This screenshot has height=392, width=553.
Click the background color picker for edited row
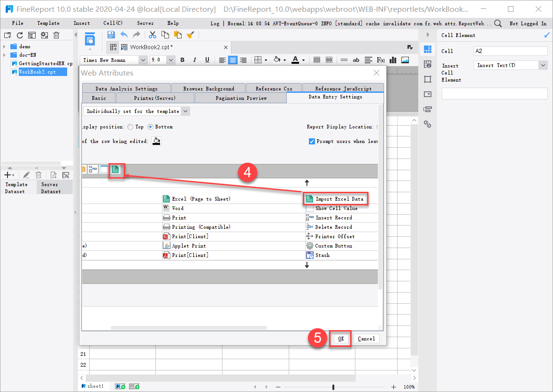coord(156,141)
